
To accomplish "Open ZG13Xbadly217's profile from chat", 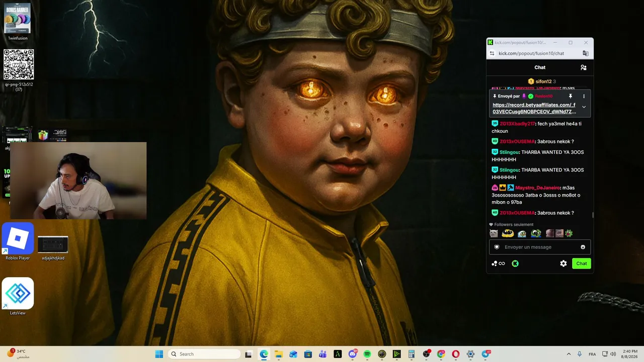I will click(x=517, y=124).
